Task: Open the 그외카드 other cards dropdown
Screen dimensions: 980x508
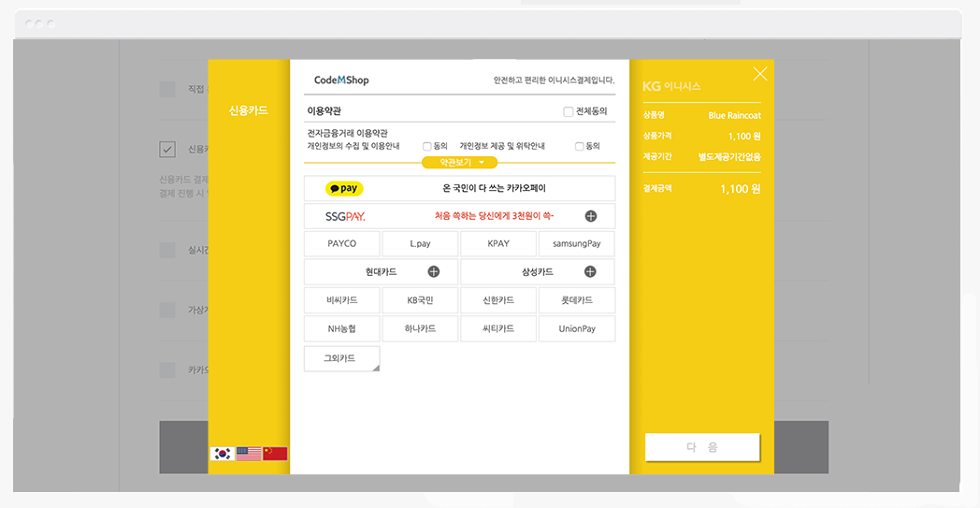Action: click(341, 358)
